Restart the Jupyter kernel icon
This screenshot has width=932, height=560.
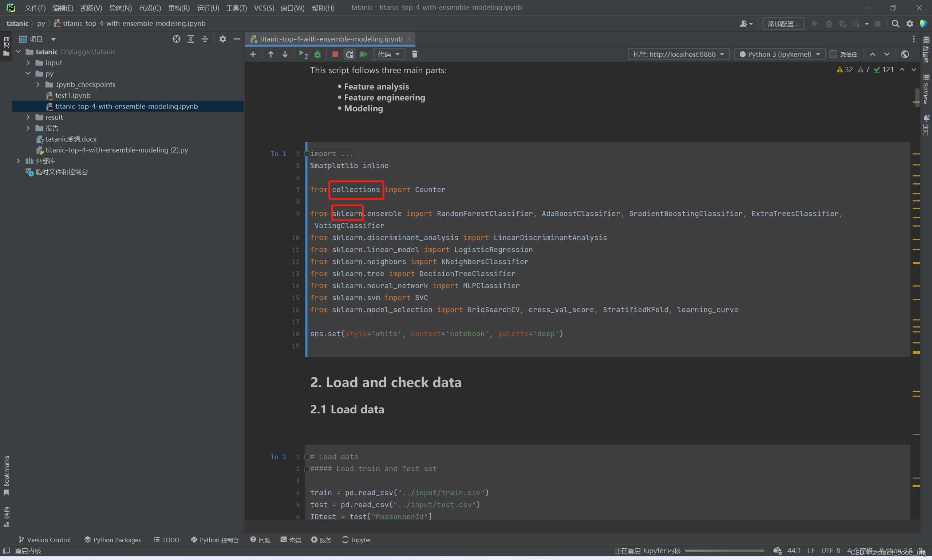pyautogui.click(x=349, y=54)
